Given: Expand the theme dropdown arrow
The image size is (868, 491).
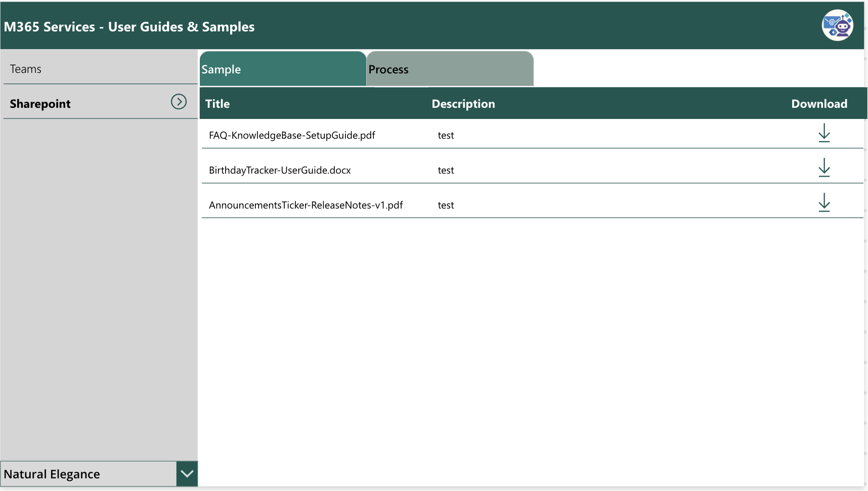Looking at the screenshot, I should pos(187,474).
